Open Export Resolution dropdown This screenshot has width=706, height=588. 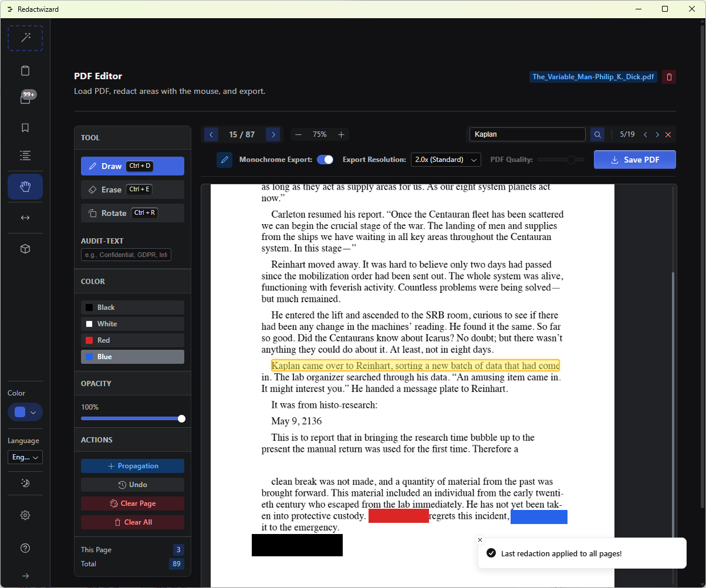[446, 160]
